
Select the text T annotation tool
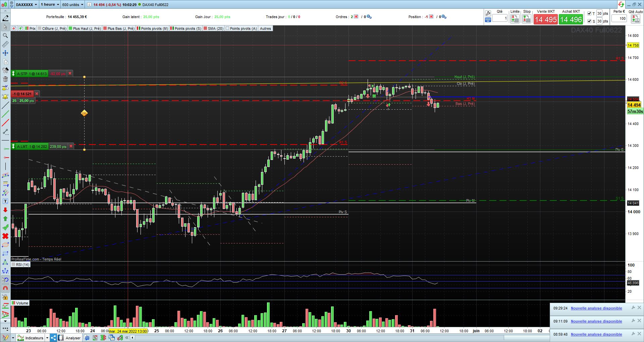point(5,201)
